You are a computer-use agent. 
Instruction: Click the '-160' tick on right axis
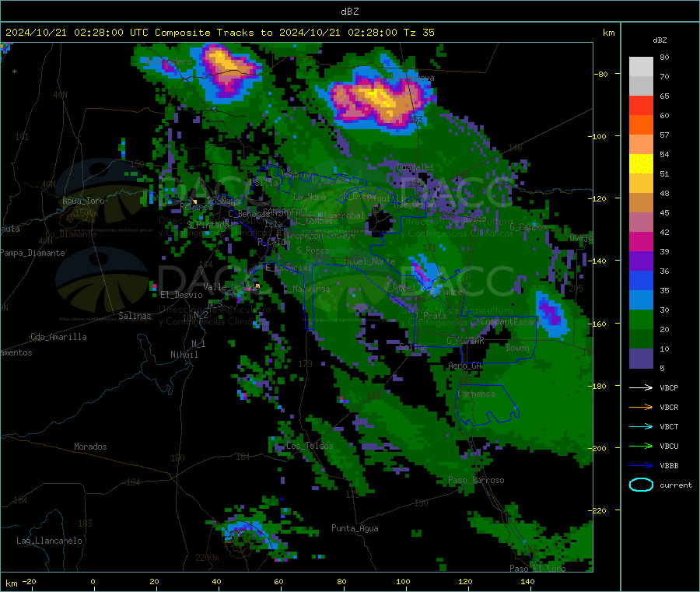click(x=597, y=324)
